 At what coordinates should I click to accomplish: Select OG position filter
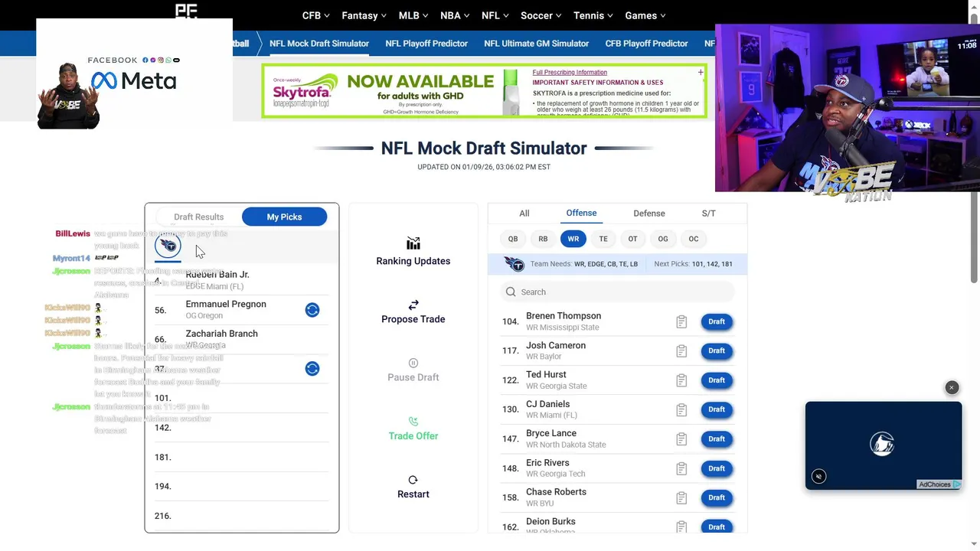click(663, 239)
